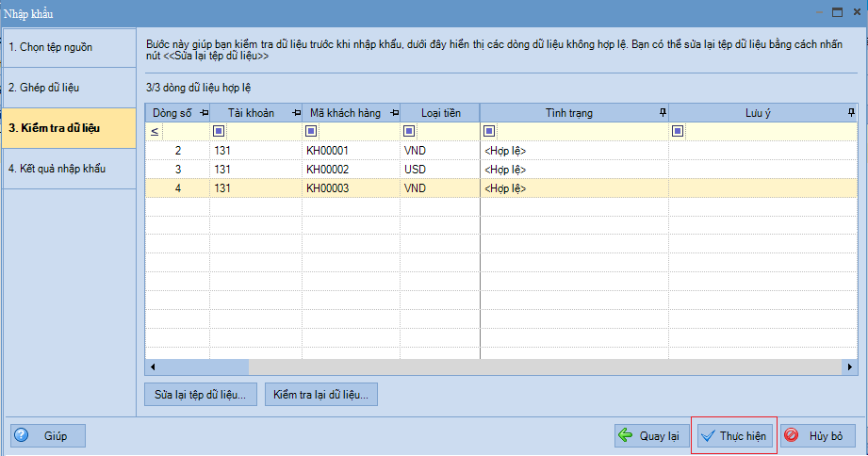Sort by Loại tiền column header
The width and height of the screenshot is (868, 456).
(441, 113)
